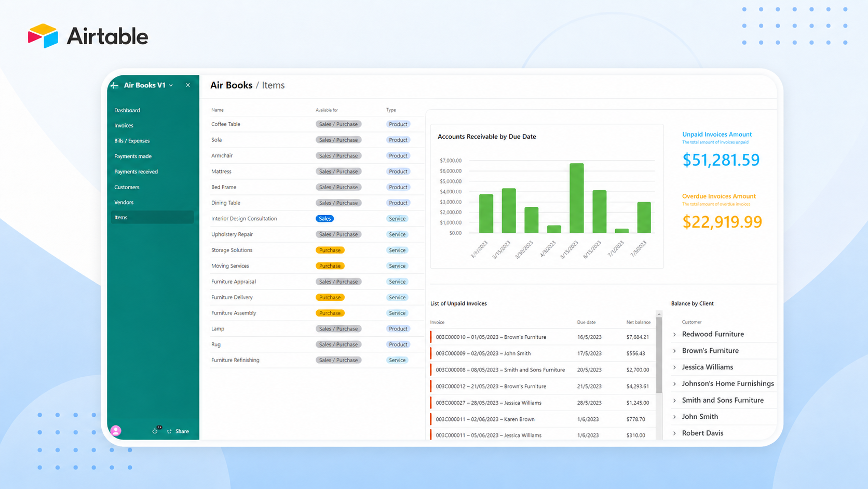Click the $7,684.21 net balance value

638,337
